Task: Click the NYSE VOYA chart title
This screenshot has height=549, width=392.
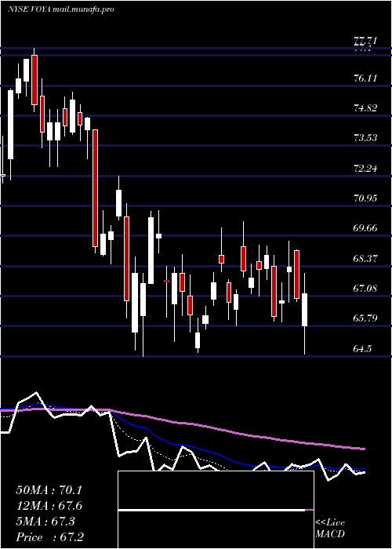Action: (x=61, y=9)
